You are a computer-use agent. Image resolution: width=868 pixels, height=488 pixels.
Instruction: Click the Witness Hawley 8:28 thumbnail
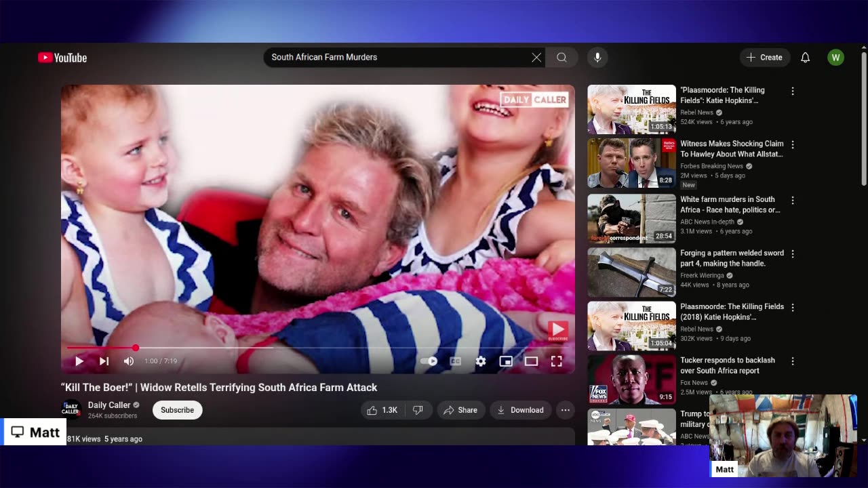(631, 163)
